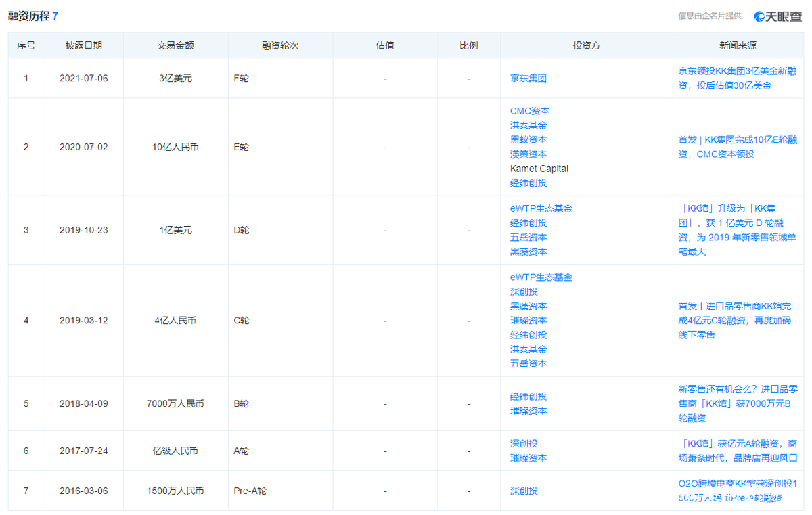Click the 投资方 column header
The width and height of the screenshot is (812, 515).
[587, 46]
